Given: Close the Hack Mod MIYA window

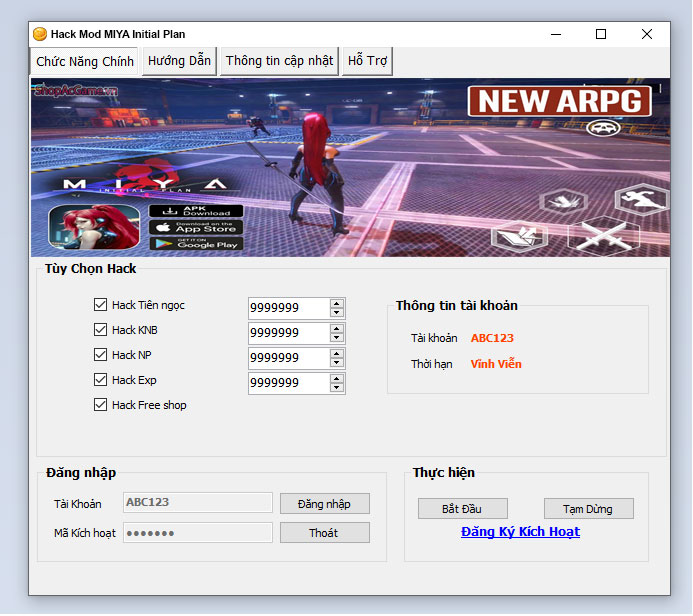Looking at the screenshot, I should (x=647, y=34).
